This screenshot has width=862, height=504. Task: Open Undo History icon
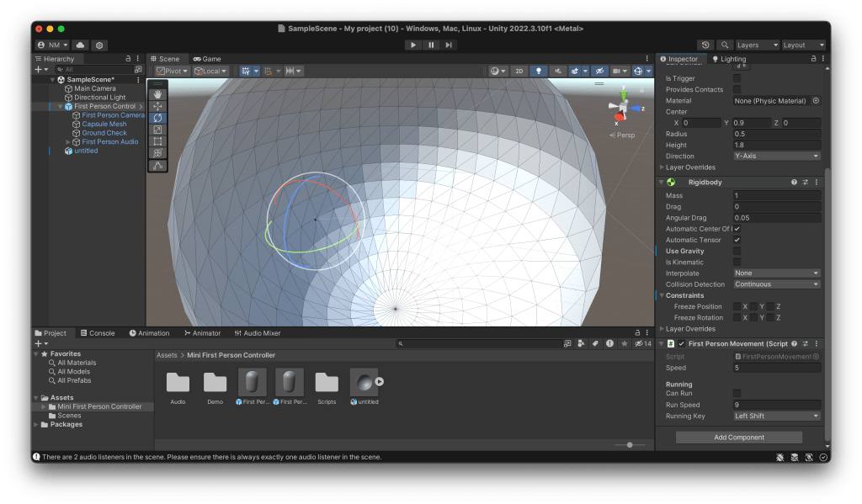pos(705,45)
